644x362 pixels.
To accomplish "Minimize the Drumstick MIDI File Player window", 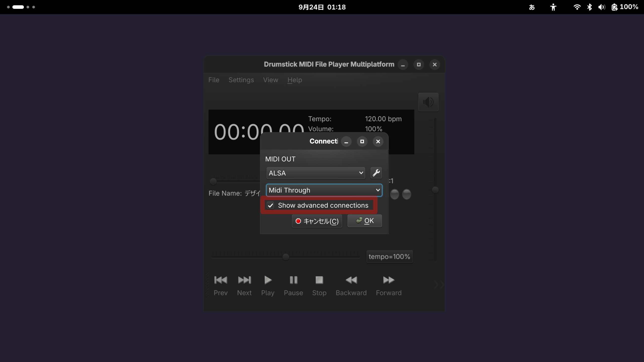I will pyautogui.click(x=403, y=65).
